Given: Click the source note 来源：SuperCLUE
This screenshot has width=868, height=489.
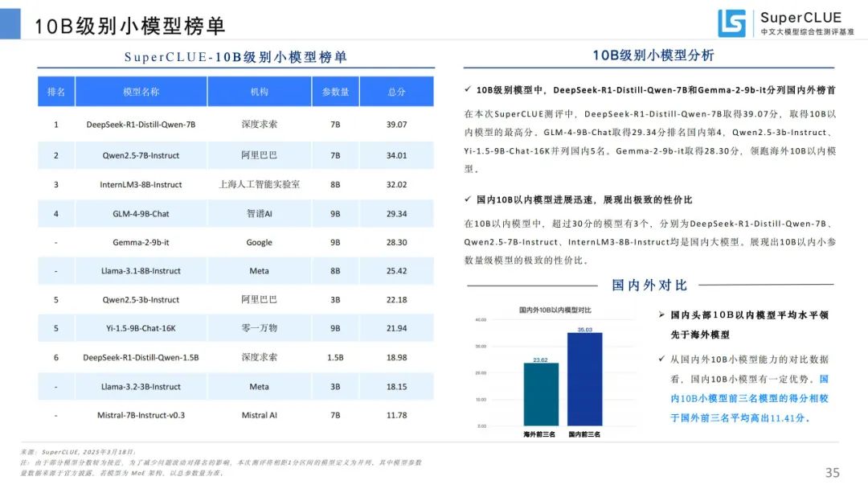Looking at the screenshot, I should (77, 452).
